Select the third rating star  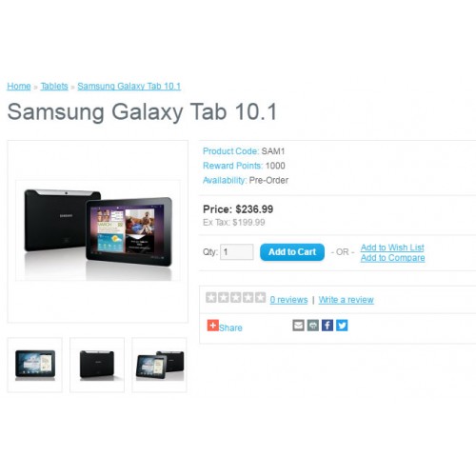click(235, 298)
